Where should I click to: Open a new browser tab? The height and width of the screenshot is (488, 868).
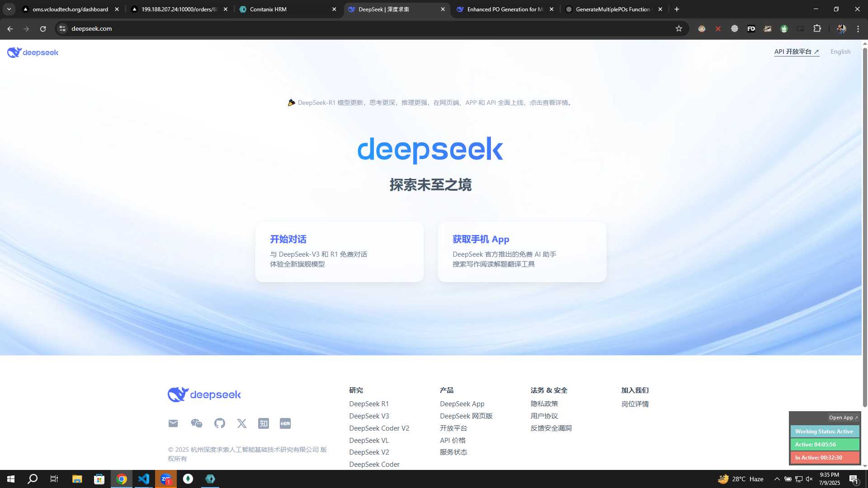click(x=677, y=9)
